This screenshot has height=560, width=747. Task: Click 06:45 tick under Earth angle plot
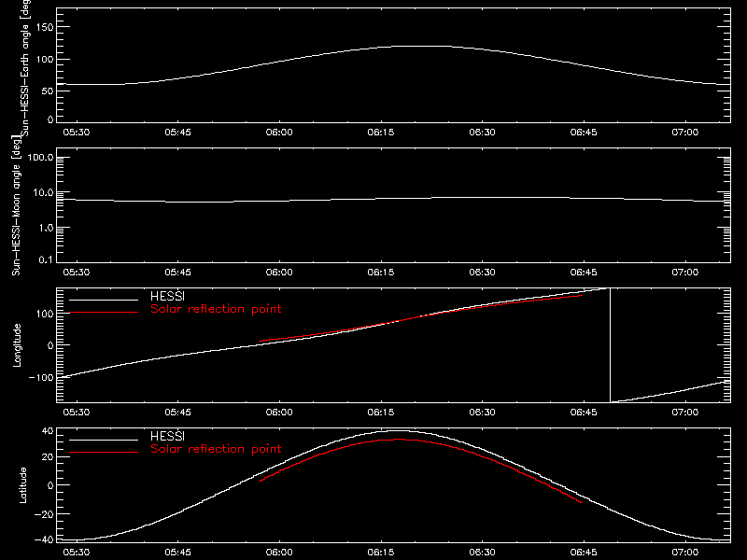(584, 133)
